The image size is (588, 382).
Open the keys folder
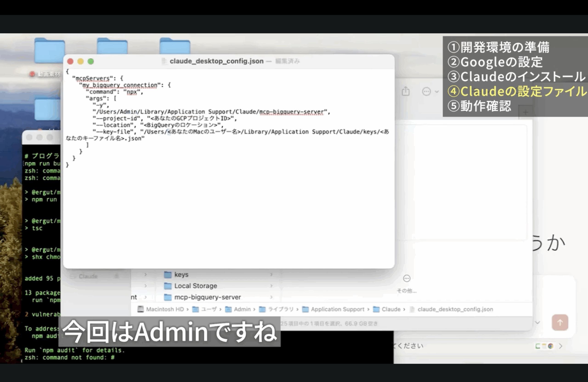pyautogui.click(x=181, y=274)
